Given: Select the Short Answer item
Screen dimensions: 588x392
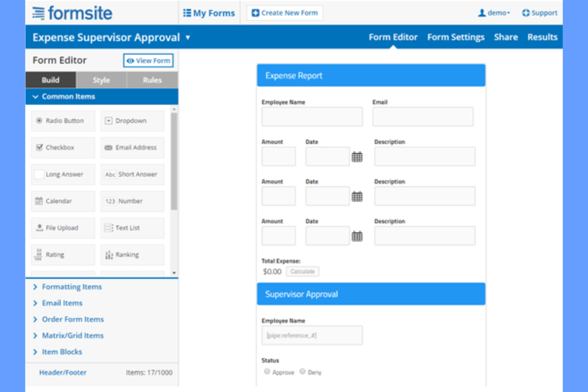Looking at the screenshot, I should (132, 174).
